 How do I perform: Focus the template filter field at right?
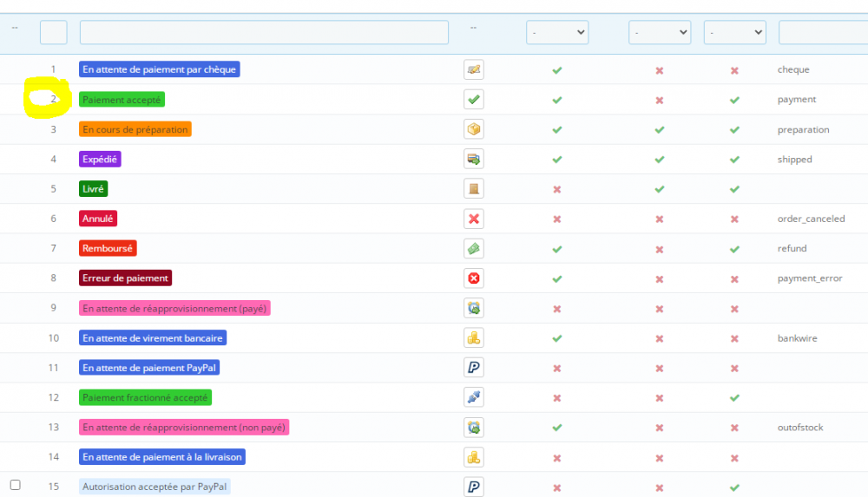pyautogui.click(x=823, y=32)
